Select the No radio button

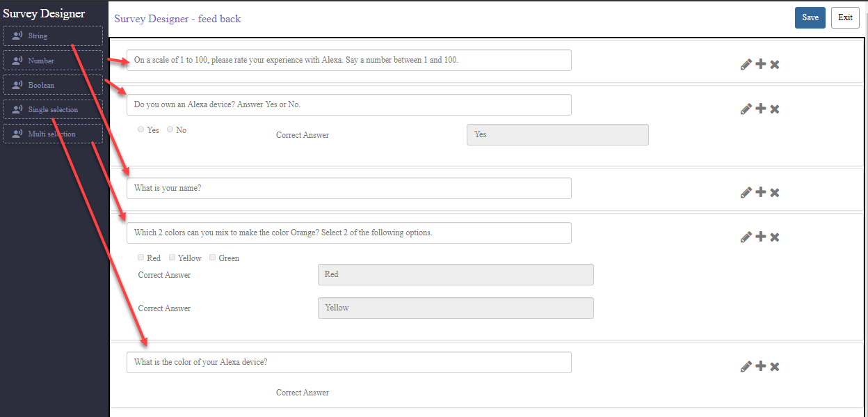tap(170, 129)
